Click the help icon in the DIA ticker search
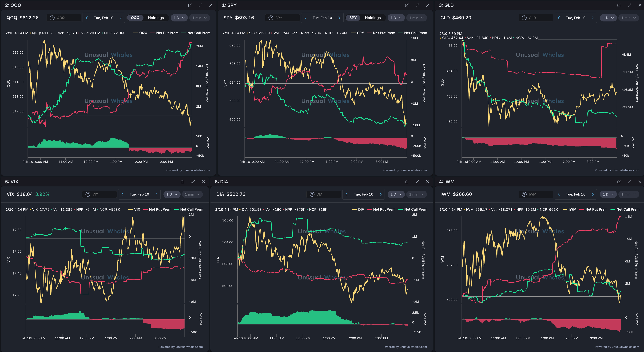The width and height of the screenshot is (644, 352). [x=312, y=194]
